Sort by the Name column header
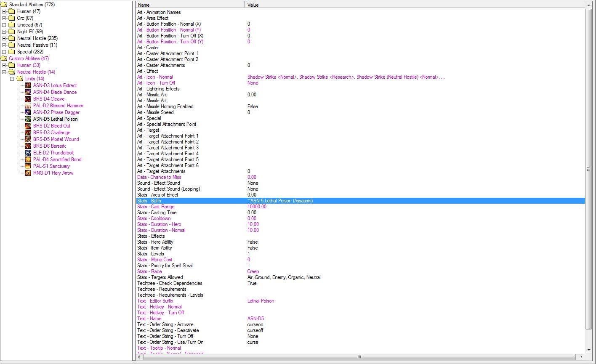This screenshot has height=364, width=596. (190, 5)
